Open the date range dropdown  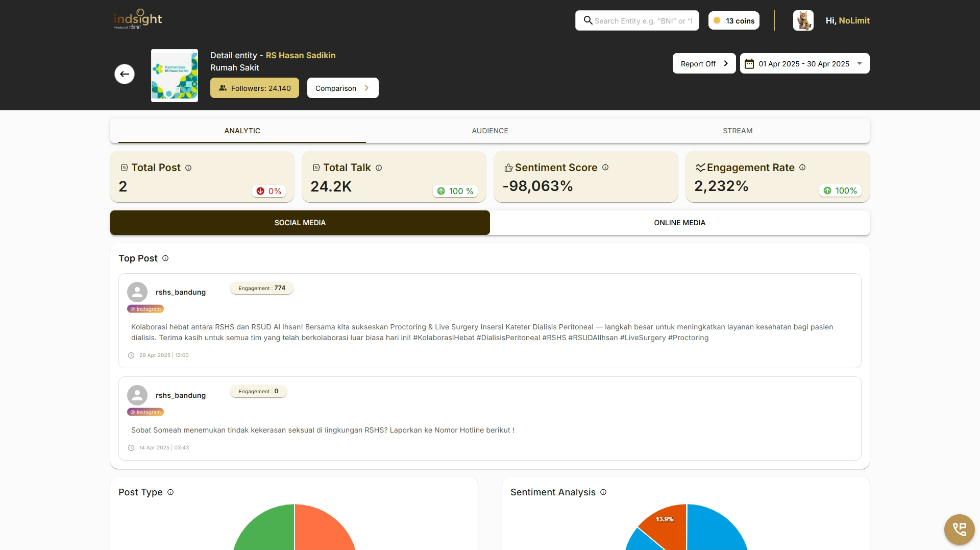(x=804, y=63)
